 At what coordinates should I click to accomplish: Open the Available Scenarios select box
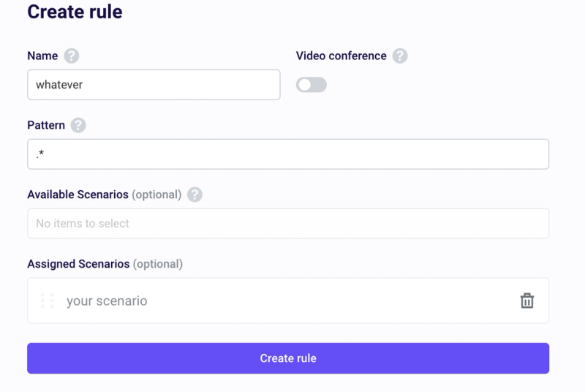click(287, 223)
